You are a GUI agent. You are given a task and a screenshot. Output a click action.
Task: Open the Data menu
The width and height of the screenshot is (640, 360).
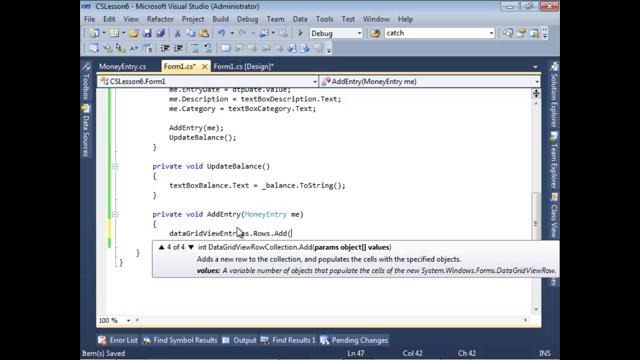pyautogui.click(x=300, y=19)
